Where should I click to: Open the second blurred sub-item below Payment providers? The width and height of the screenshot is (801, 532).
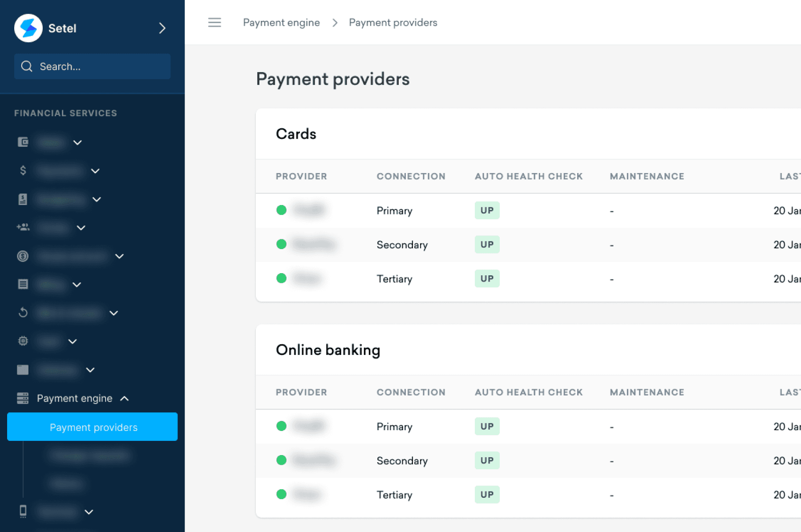click(67, 484)
